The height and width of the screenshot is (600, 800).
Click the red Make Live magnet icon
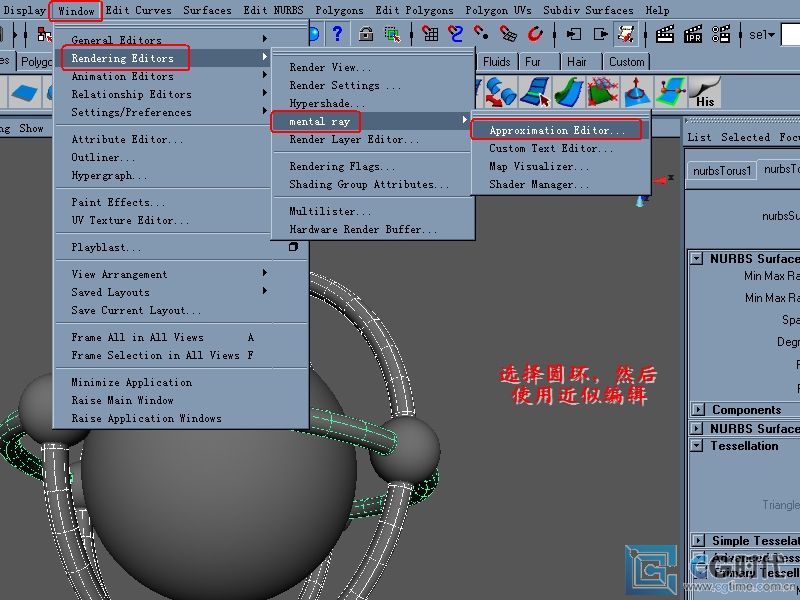point(535,34)
